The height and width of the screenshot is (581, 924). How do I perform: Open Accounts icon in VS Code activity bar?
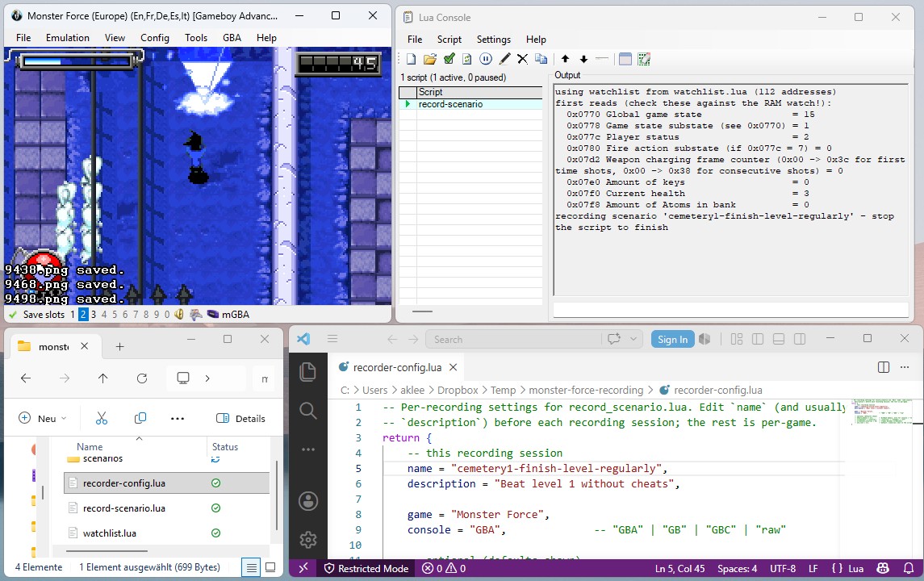coord(308,501)
